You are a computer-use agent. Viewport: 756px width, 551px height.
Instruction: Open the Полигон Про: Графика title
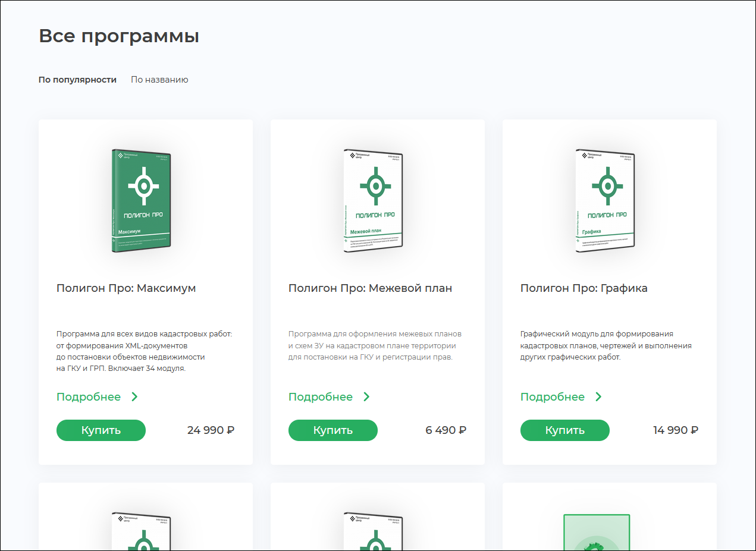point(584,288)
